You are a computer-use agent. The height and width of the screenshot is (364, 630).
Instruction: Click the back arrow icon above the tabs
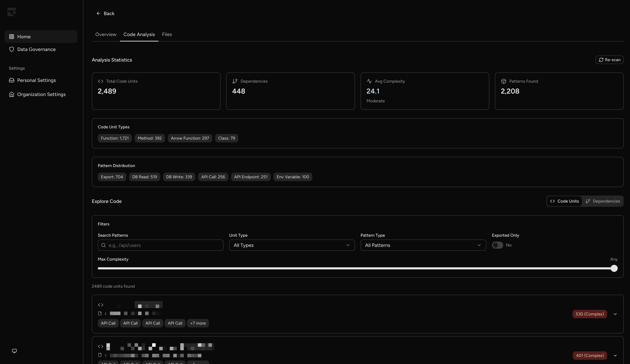[x=98, y=13]
